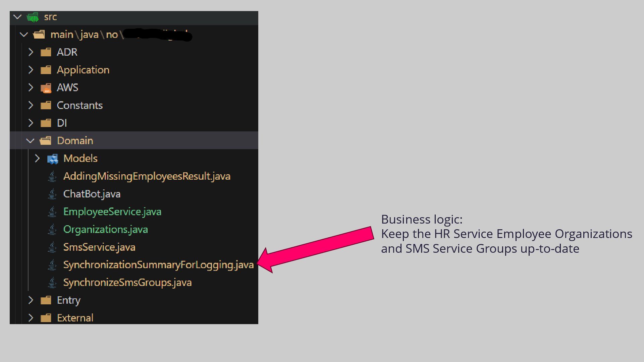The image size is (644, 362).
Task: Expand the Application folder chevron
Action: click(31, 70)
